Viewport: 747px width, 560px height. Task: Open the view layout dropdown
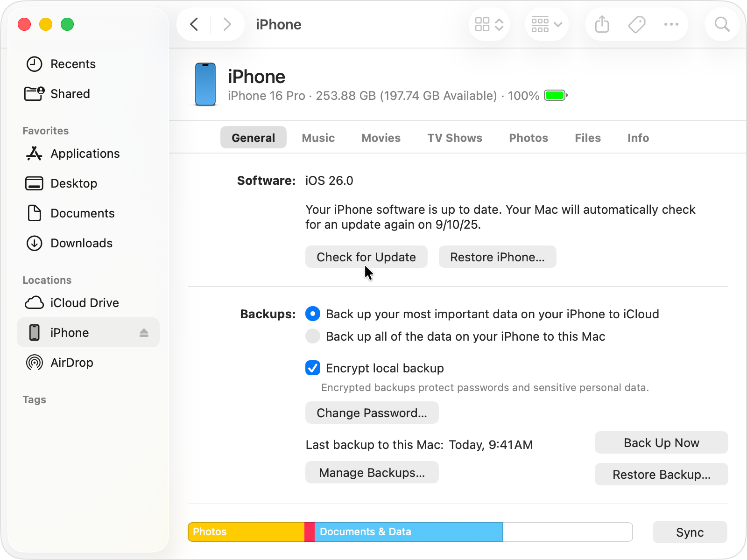[489, 24]
